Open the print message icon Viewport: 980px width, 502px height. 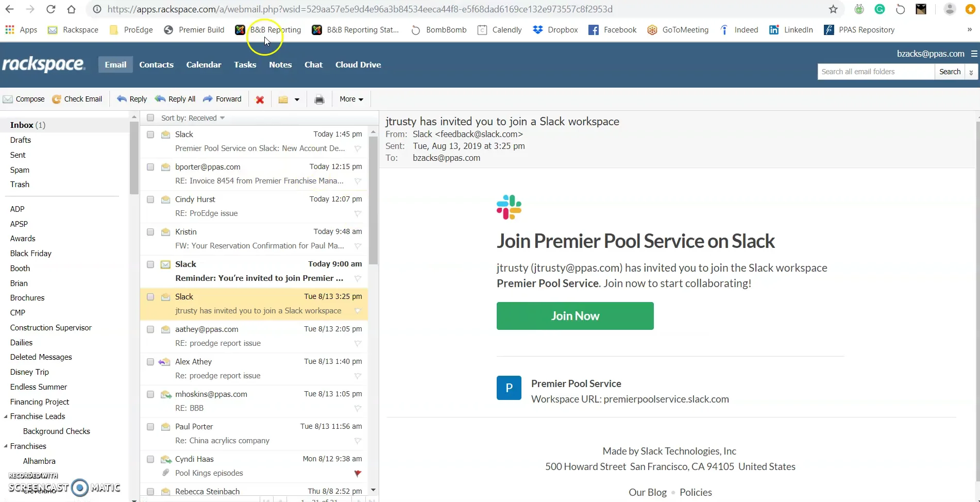tap(319, 99)
